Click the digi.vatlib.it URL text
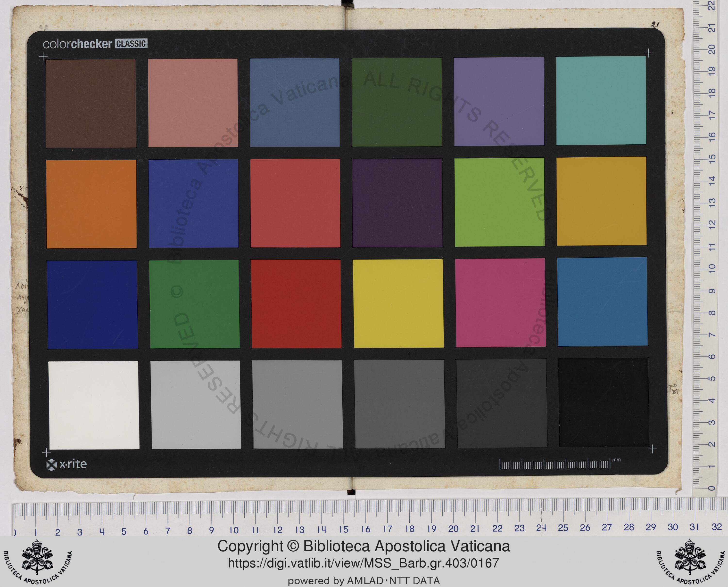The image size is (728, 587). 363,563
